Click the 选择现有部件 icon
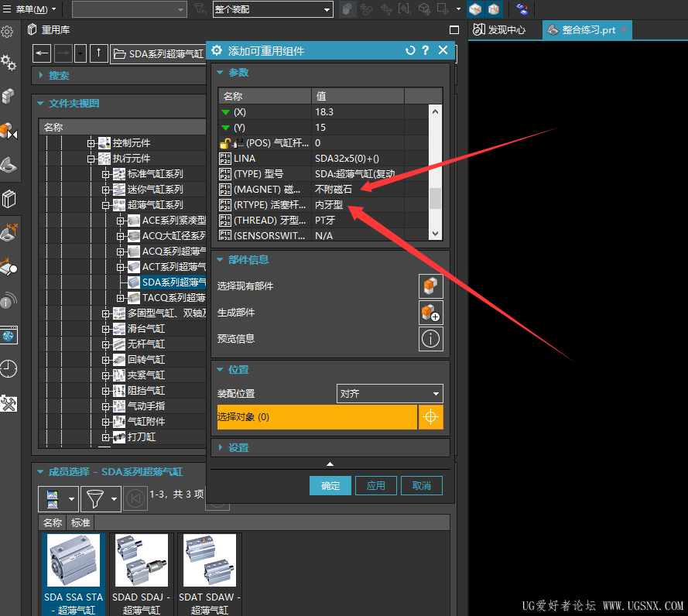 [431, 285]
